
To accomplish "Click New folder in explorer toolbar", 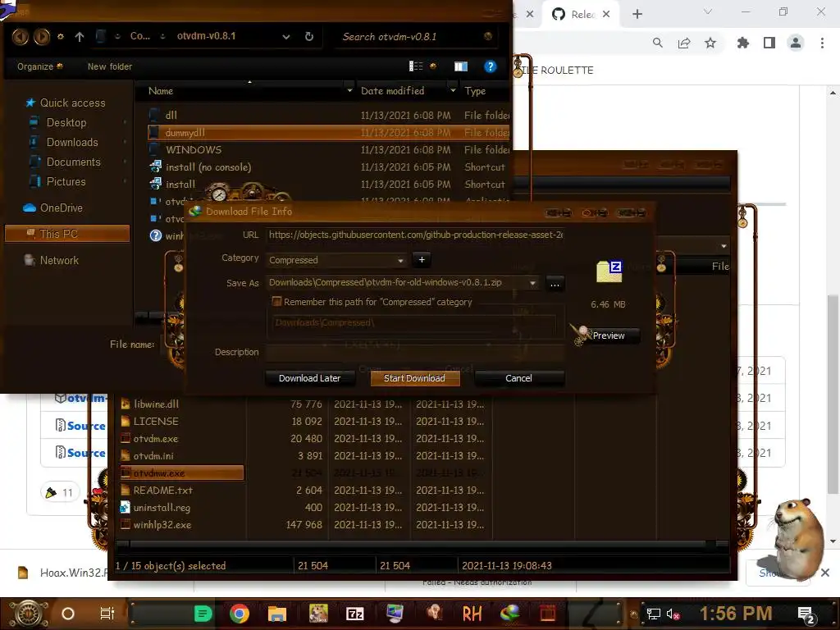I will (110, 66).
